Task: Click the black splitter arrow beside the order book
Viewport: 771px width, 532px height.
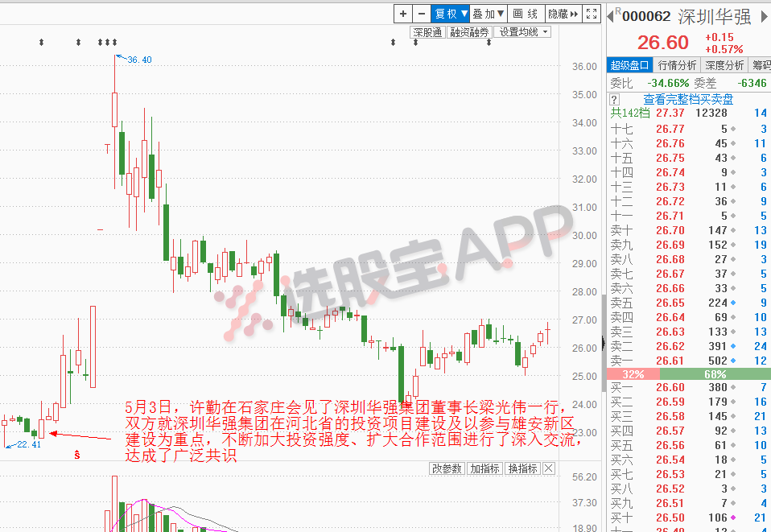Action: click(604, 343)
